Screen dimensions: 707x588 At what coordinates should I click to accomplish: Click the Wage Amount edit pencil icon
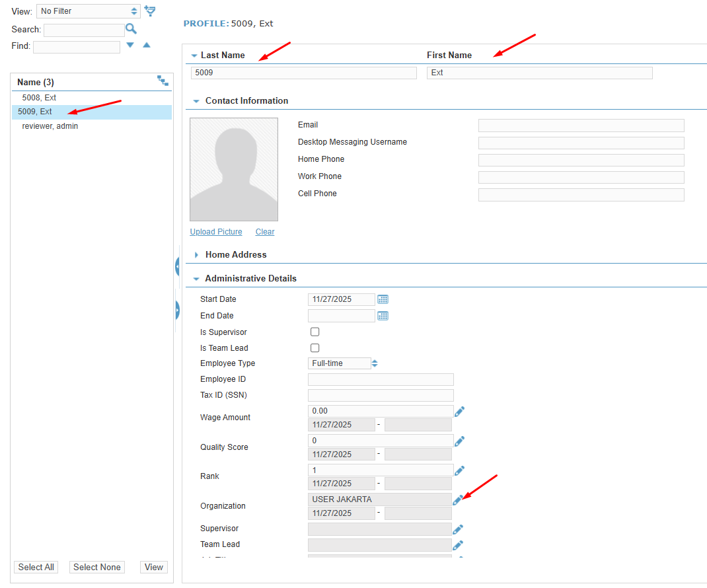click(x=459, y=412)
